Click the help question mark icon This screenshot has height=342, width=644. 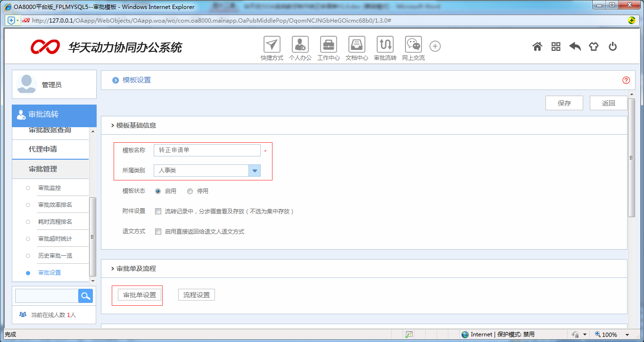tap(626, 80)
